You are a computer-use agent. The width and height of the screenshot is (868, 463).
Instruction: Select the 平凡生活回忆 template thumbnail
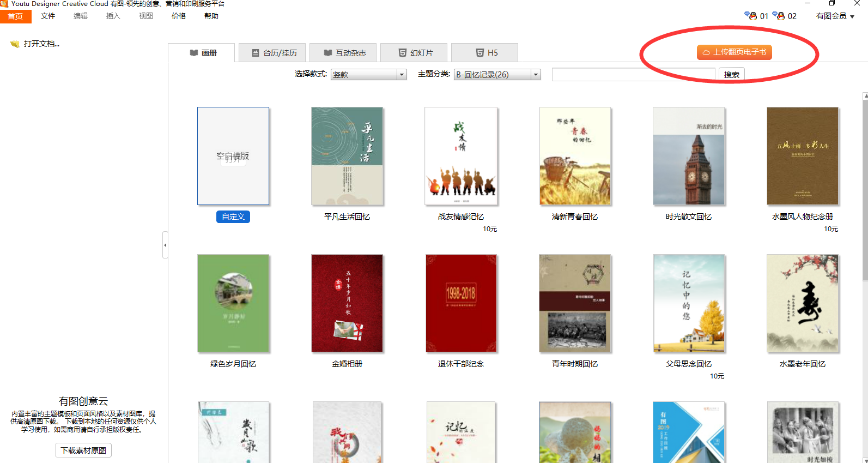[x=347, y=156]
